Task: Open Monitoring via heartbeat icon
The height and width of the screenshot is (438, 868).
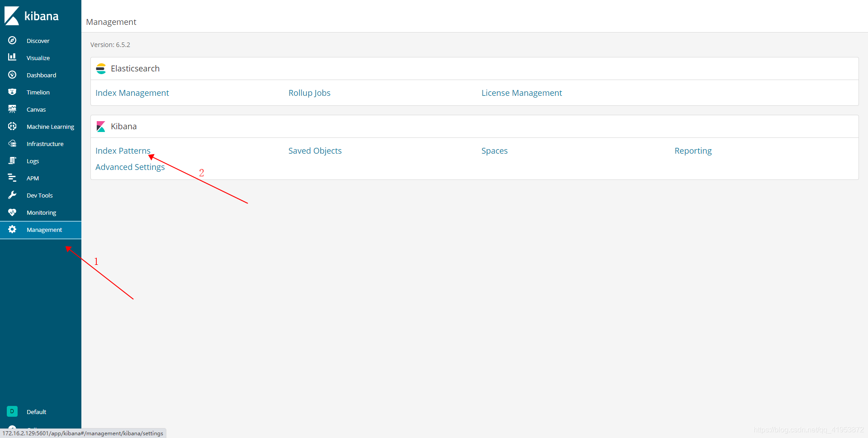Action: [12, 212]
